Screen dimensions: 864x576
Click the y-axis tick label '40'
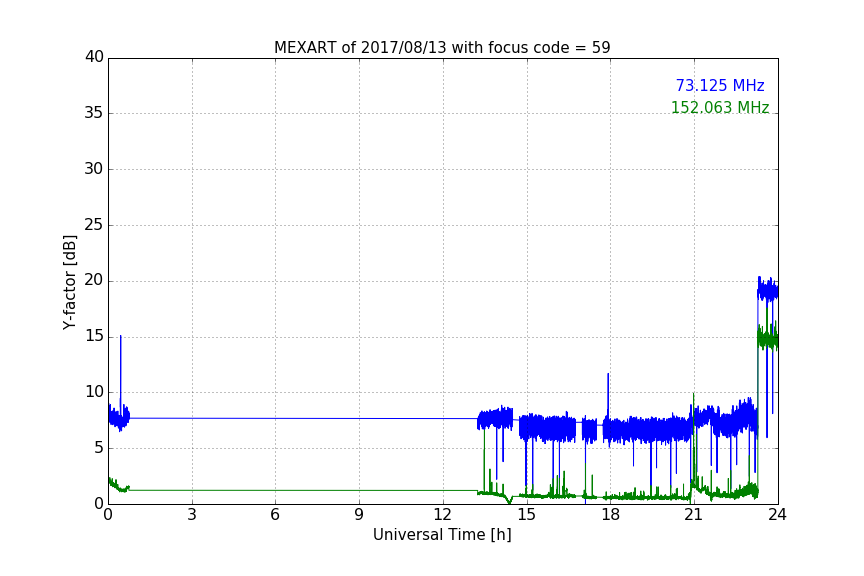coord(94,57)
